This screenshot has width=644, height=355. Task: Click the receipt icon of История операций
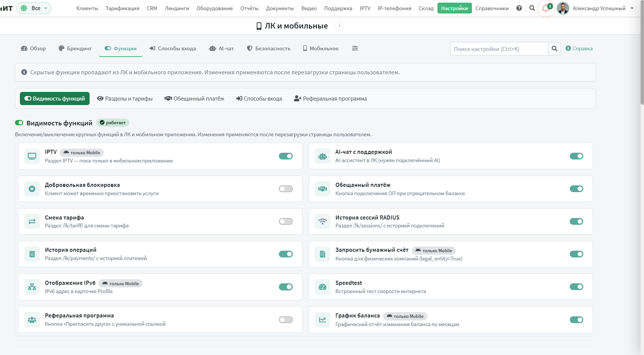coord(32,254)
